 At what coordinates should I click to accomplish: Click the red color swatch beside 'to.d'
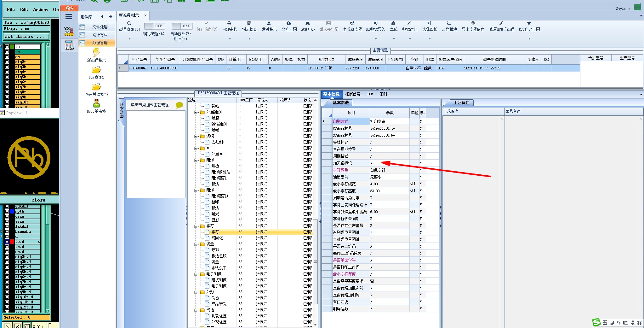pyautogui.click(x=12, y=242)
